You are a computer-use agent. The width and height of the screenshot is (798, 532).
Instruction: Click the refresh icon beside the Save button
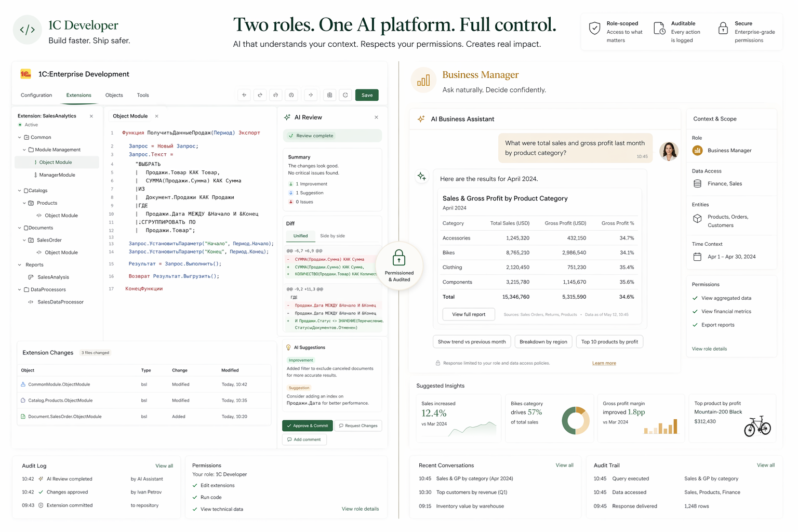[x=345, y=95]
